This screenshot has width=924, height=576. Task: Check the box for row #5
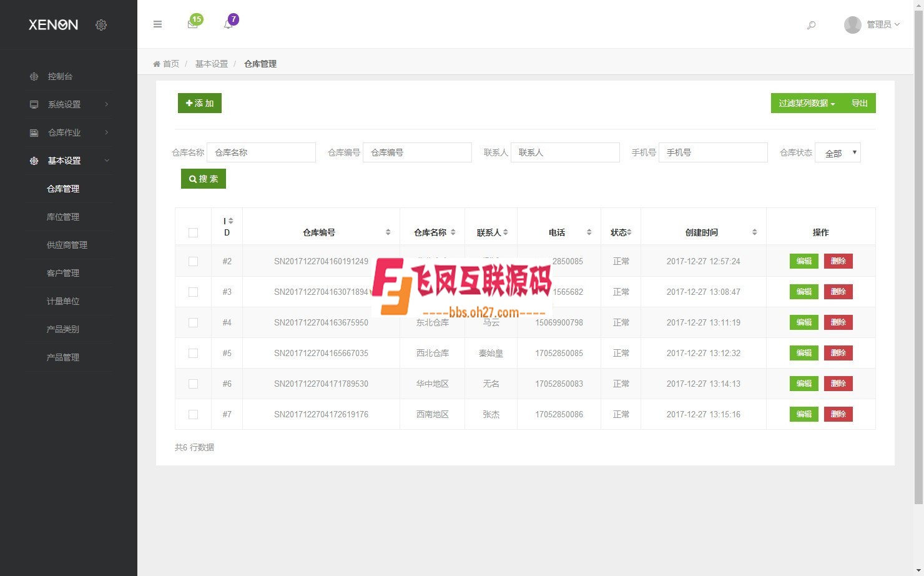(x=193, y=353)
